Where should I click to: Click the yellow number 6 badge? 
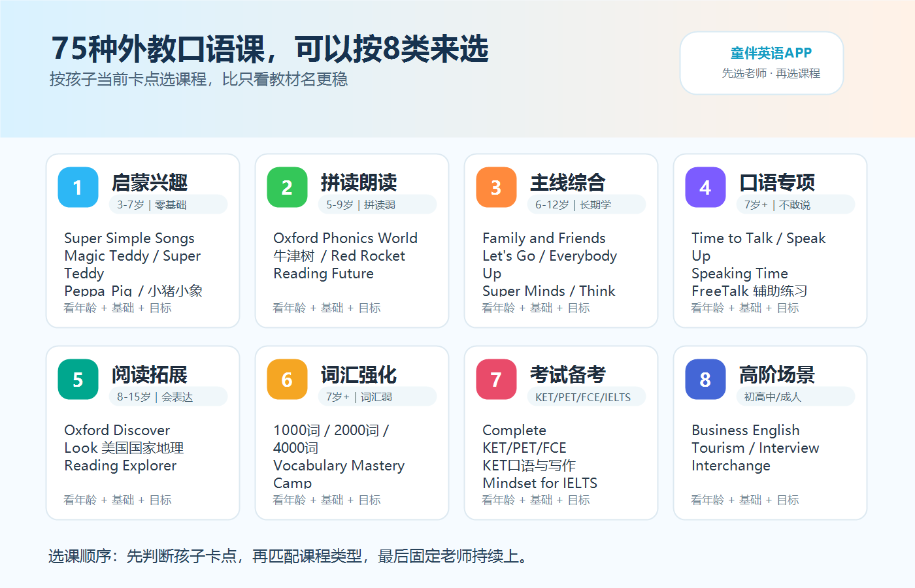[x=287, y=380]
